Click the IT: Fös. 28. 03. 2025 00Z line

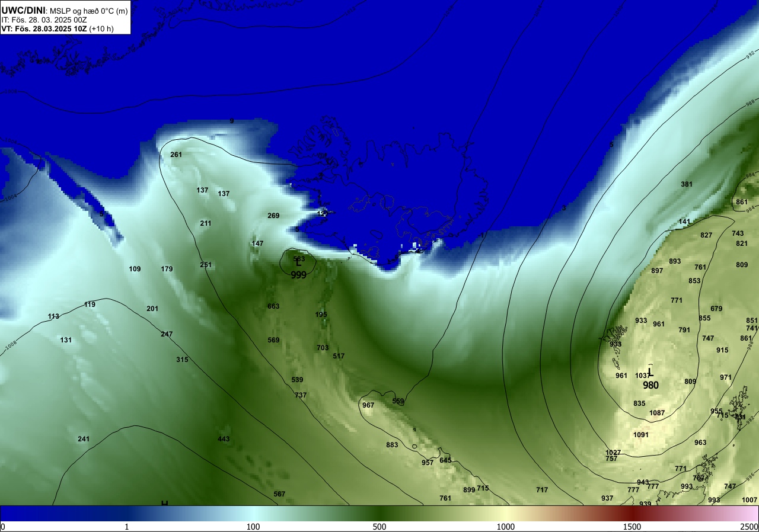[x=44, y=20]
